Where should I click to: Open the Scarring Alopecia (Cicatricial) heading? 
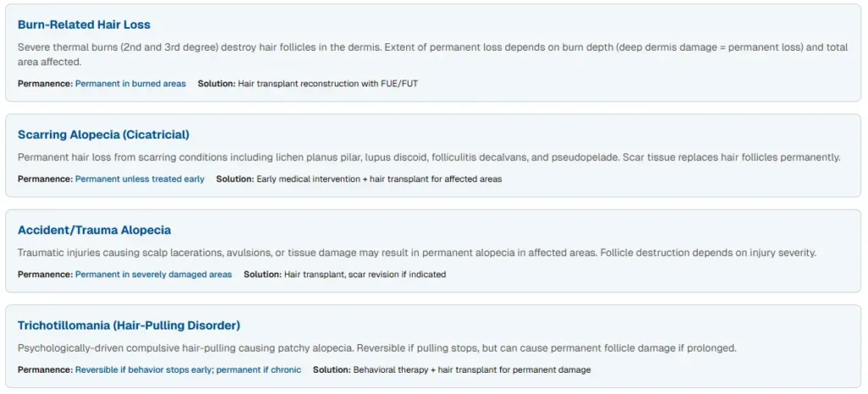coord(103,135)
